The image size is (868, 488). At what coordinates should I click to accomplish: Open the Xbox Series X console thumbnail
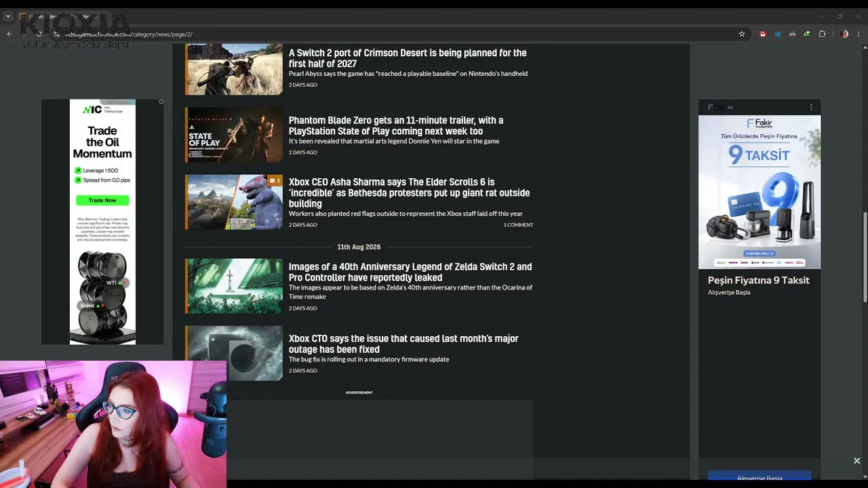(234, 353)
